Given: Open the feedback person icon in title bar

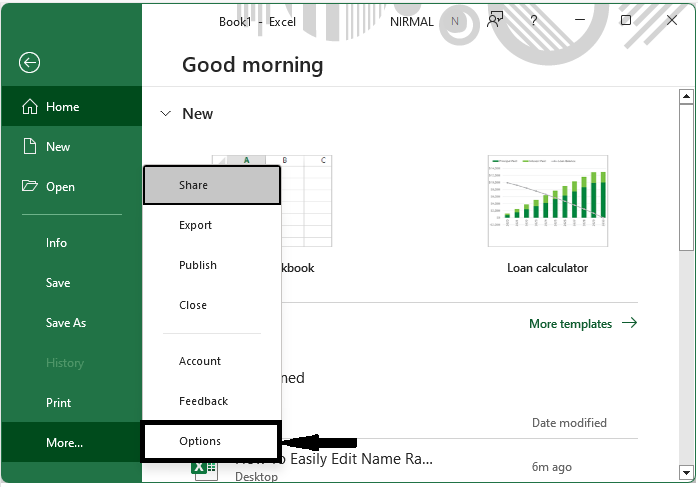Looking at the screenshot, I should click(495, 20).
